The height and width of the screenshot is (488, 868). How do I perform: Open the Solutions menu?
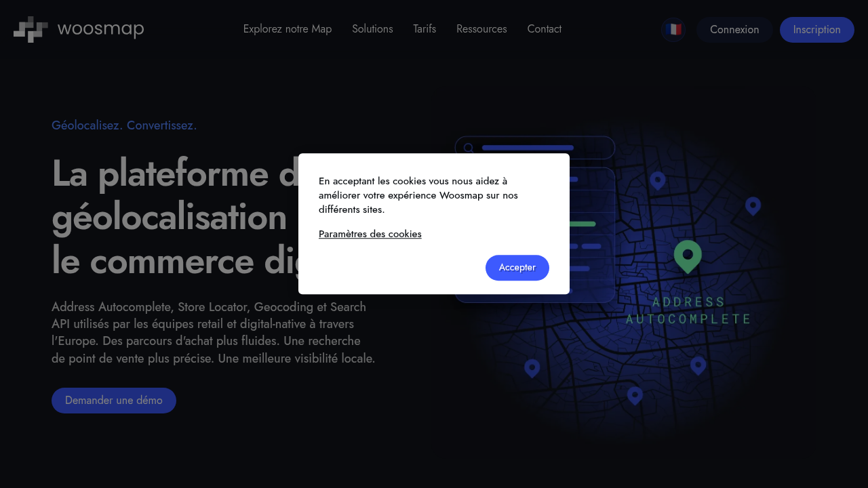(x=372, y=29)
